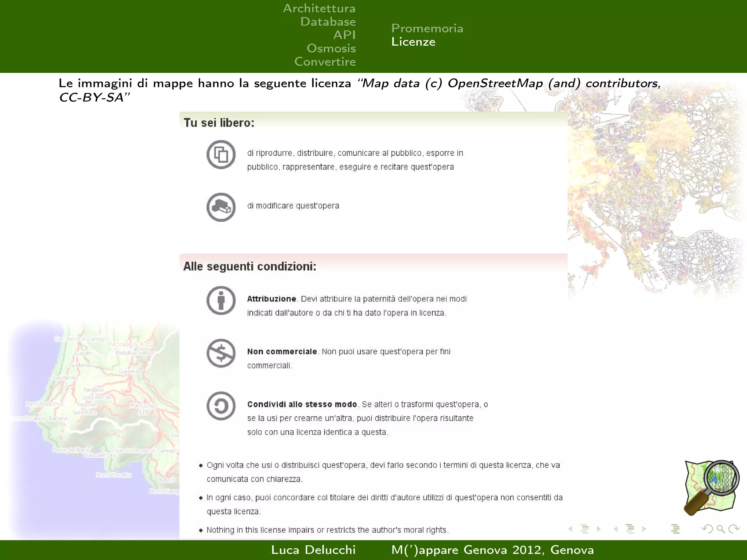Go to the next subsection using the first right arrow
Screen dimensions: 747x560
[599, 529]
